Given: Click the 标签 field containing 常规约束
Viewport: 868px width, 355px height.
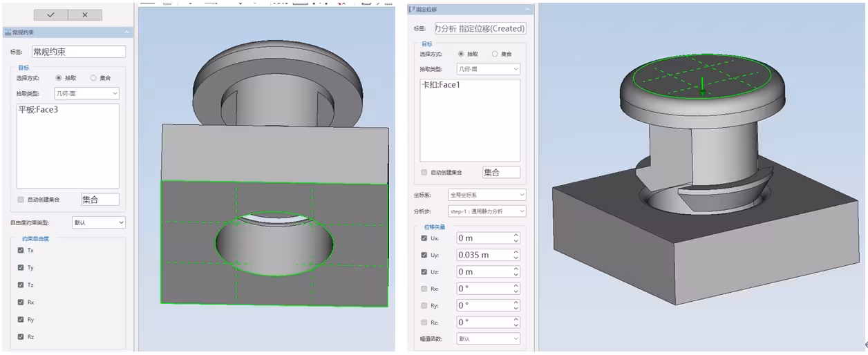Looking at the screenshot, I should pyautogui.click(x=78, y=52).
